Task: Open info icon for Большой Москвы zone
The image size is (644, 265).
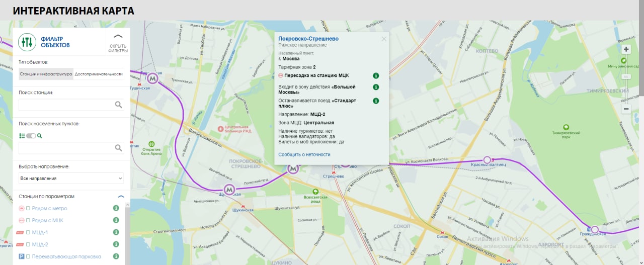Action: point(376,87)
